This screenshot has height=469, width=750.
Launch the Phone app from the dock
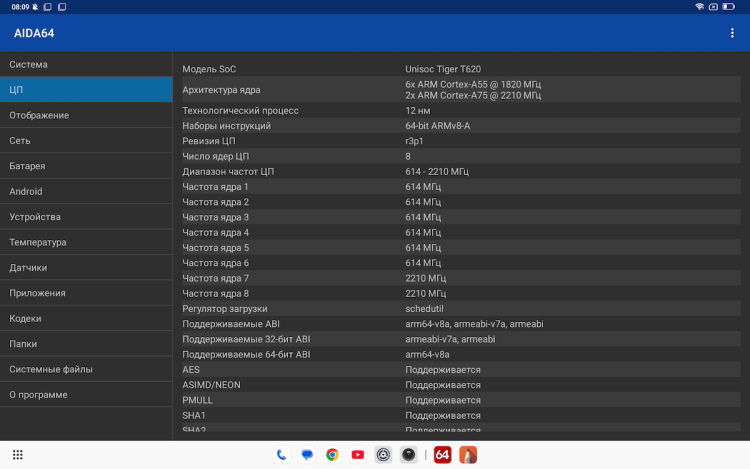[x=282, y=455]
